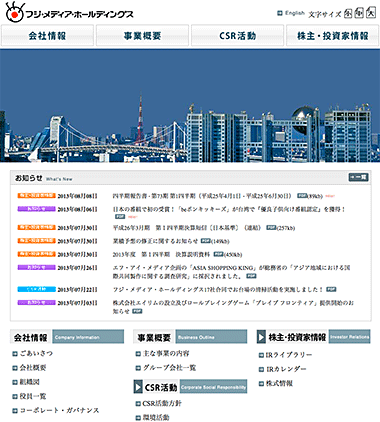
Task: Select medium text size 中
Action: coord(359,13)
